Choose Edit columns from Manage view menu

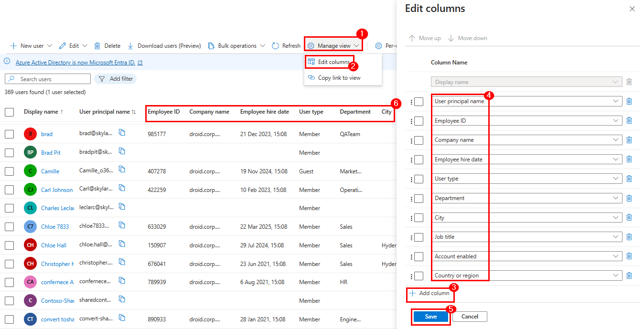pyautogui.click(x=329, y=62)
